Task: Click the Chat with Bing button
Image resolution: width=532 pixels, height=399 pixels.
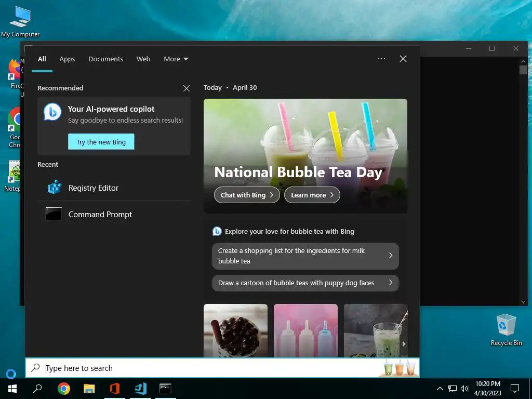Action: click(247, 195)
